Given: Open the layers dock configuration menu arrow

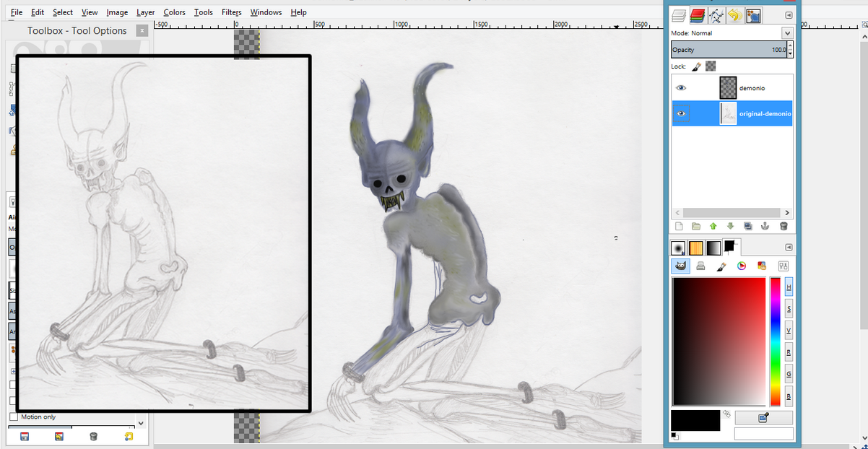Looking at the screenshot, I should click(x=789, y=15).
